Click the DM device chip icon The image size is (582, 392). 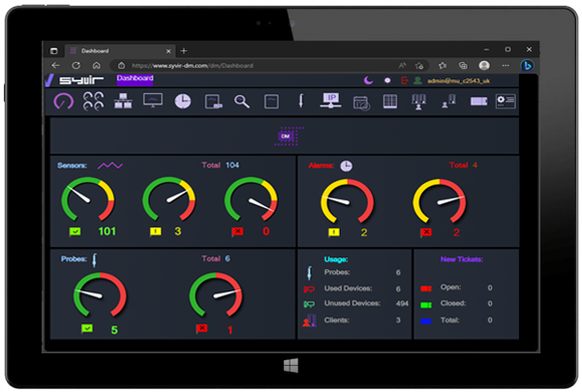tap(288, 136)
